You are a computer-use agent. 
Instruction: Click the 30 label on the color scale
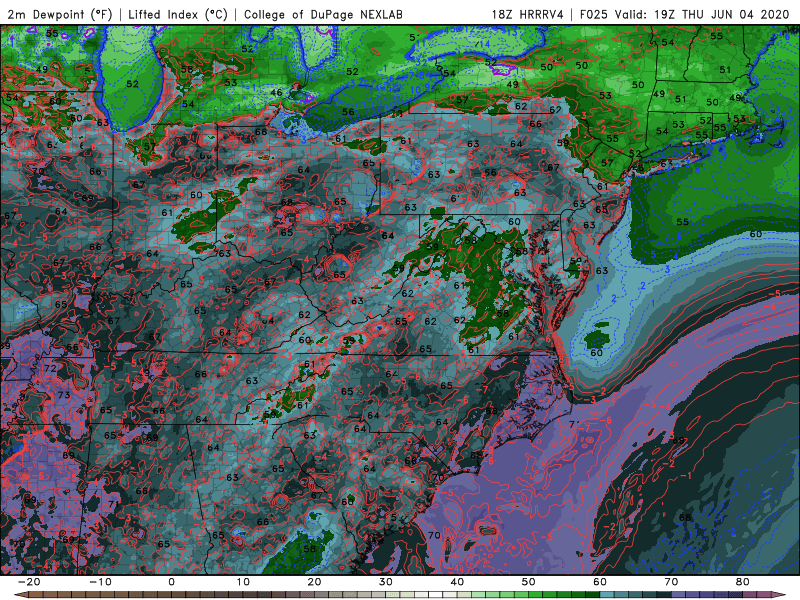[x=386, y=582]
